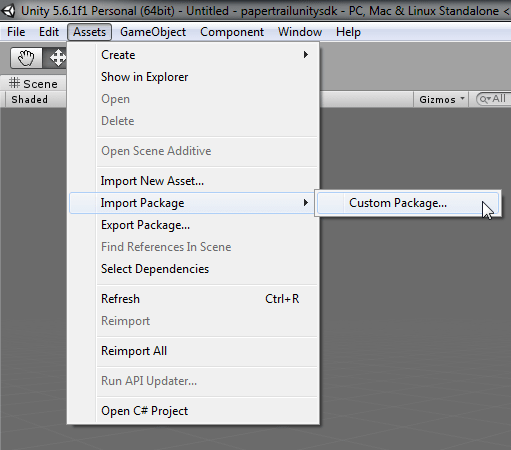Open the Gizmos dropdown

441,99
